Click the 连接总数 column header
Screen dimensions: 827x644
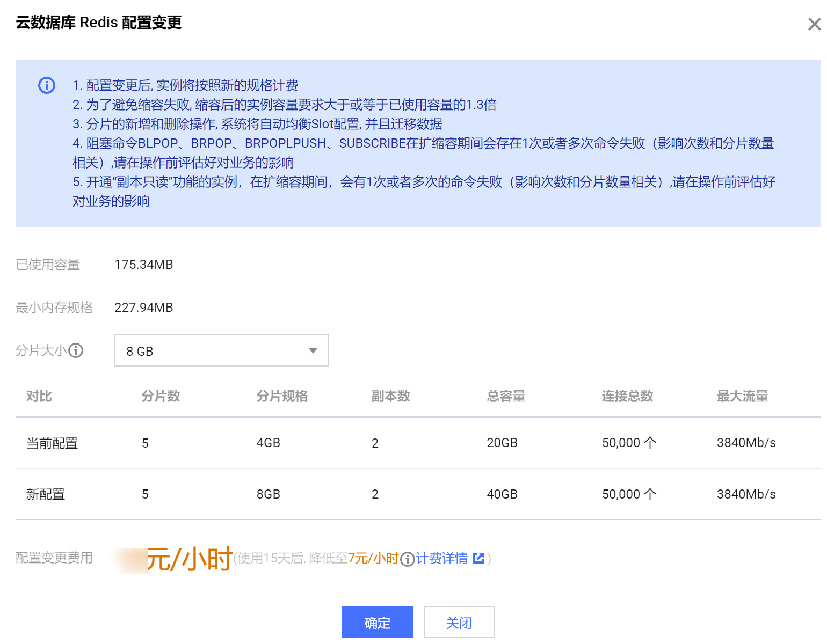pos(627,396)
